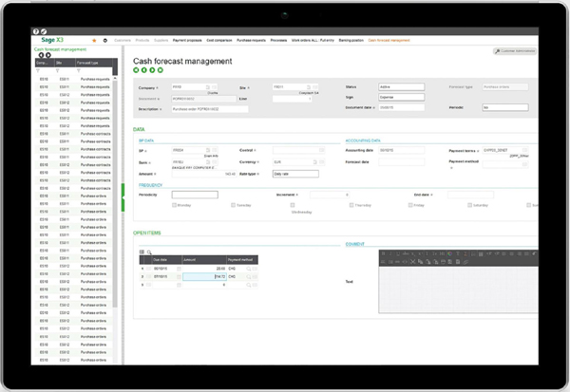Toggle the Wednesday checkbox
570x392 pixels.
click(293, 205)
